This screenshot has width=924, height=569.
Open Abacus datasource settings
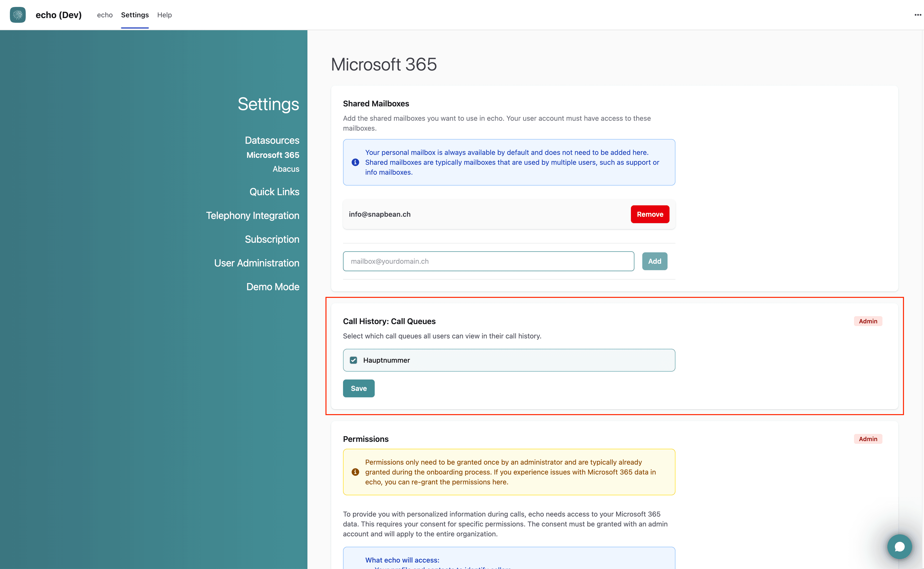coord(286,169)
